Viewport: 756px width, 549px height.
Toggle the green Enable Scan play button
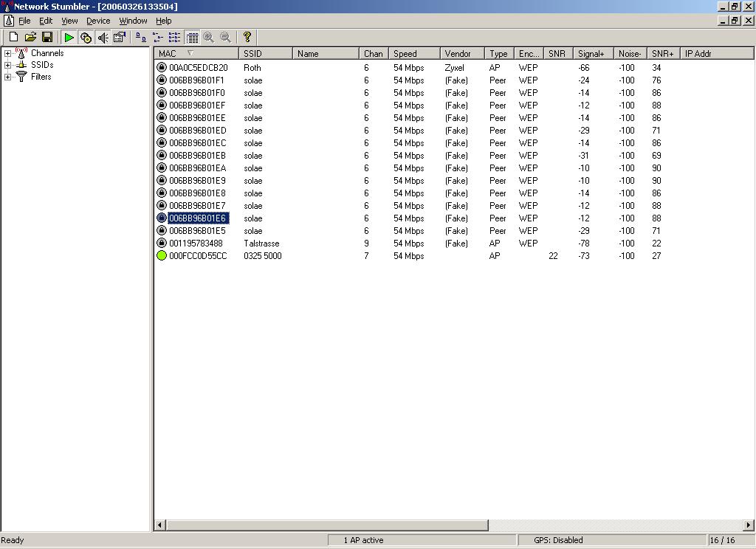pos(69,37)
